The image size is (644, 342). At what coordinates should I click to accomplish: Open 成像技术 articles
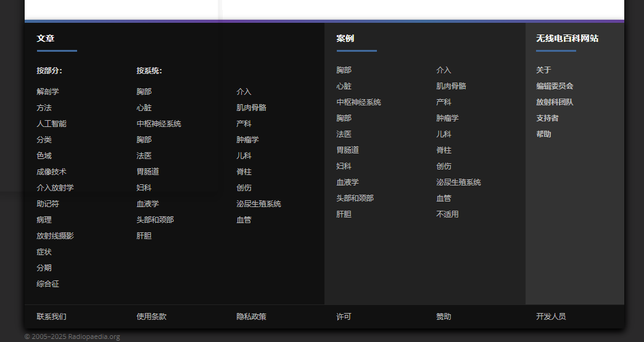pos(51,171)
